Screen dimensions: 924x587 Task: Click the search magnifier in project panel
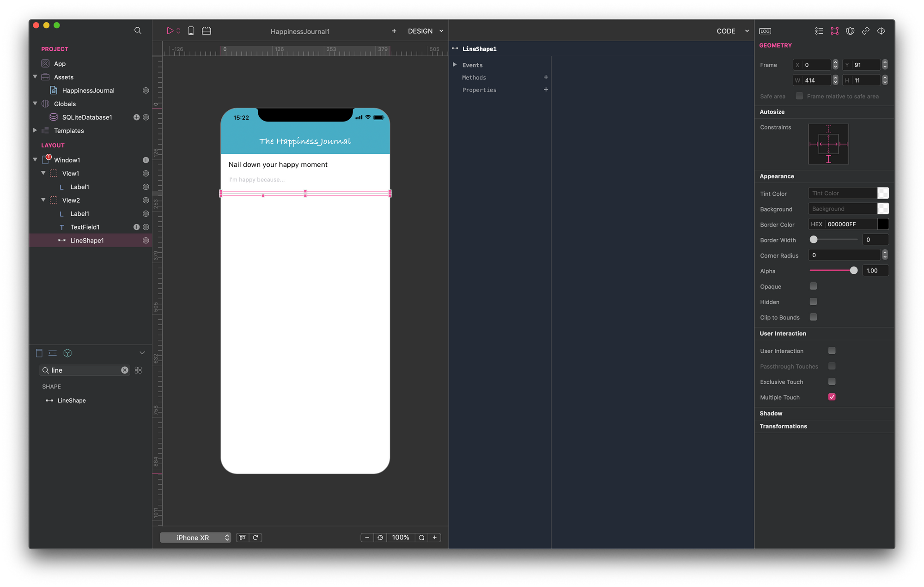138,30
